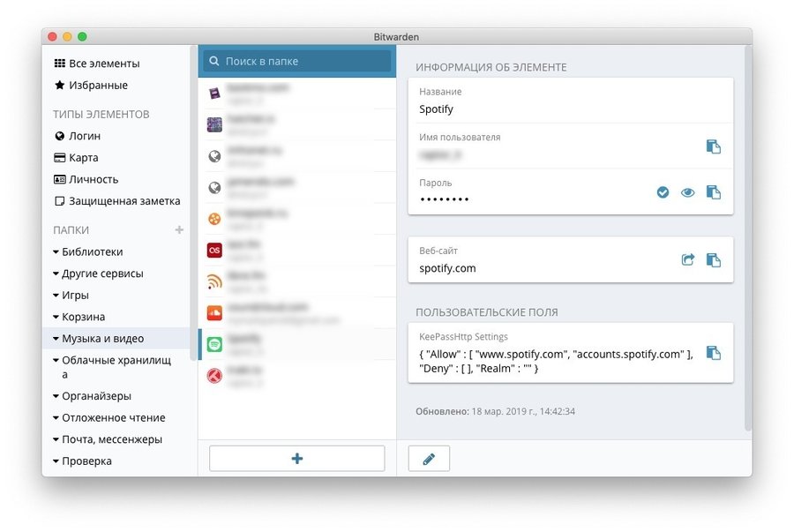This screenshot has height=532, width=794.
Task: Filter by Логин item type
Action: point(78,136)
